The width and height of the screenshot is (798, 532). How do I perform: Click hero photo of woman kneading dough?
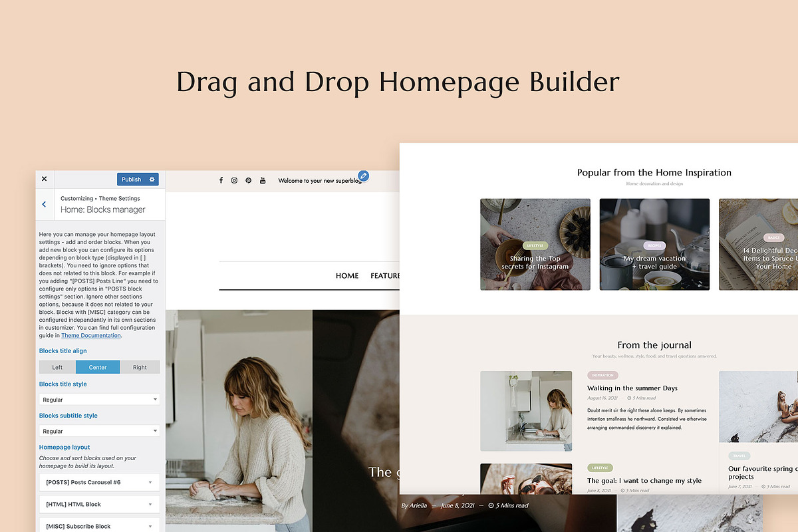(x=239, y=420)
